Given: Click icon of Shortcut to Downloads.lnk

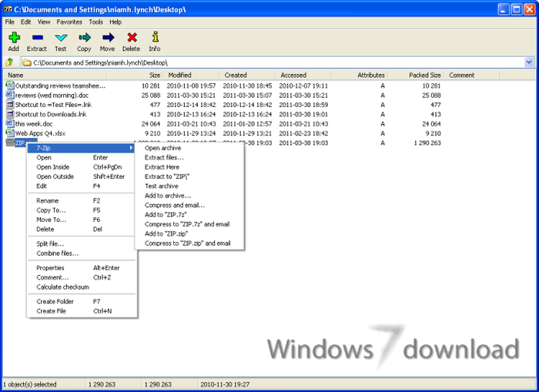Looking at the screenshot, I should (9, 114).
